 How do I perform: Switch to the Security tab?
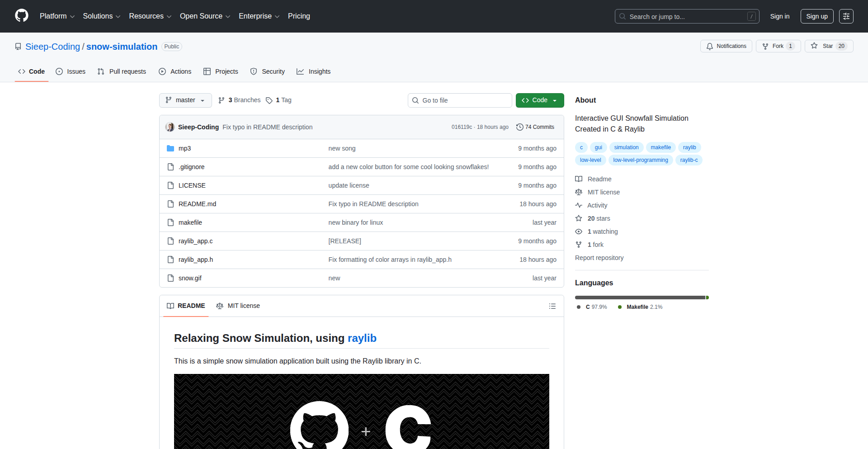pos(268,71)
